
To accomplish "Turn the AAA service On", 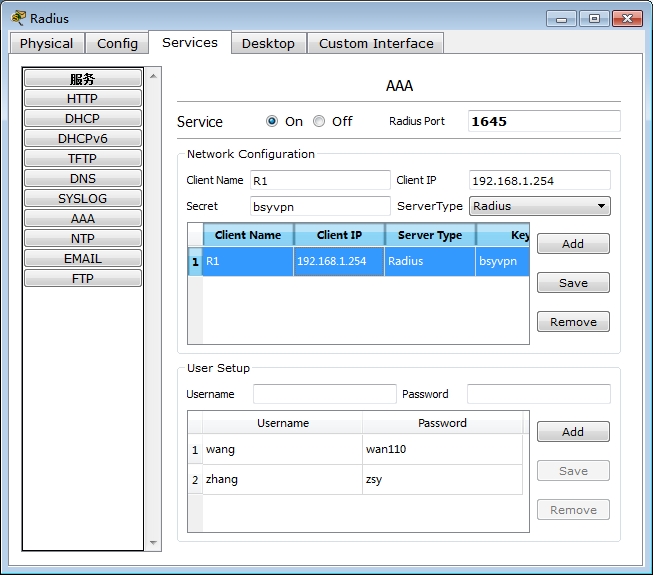I will point(272,121).
